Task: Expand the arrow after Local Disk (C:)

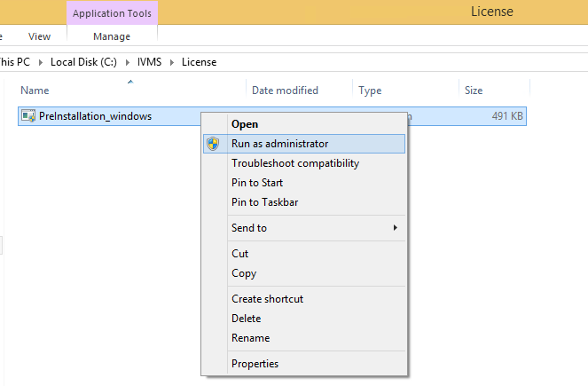Action: [128, 62]
